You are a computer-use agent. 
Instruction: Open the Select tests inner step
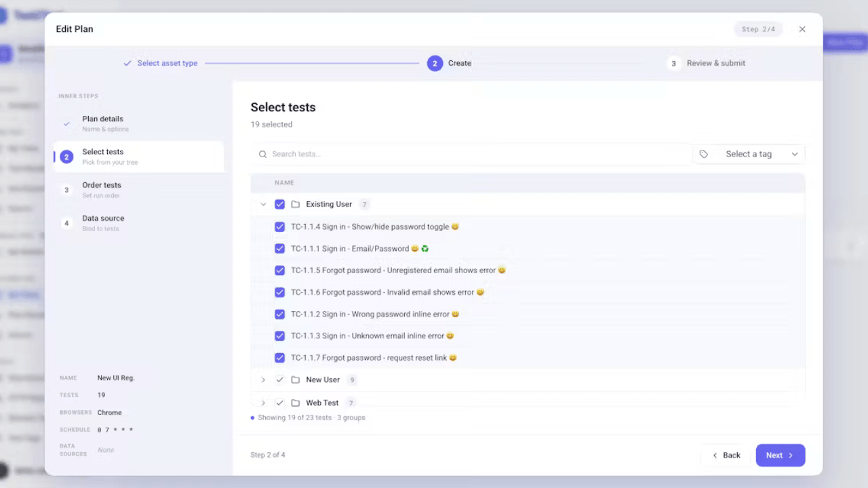tap(138, 157)
